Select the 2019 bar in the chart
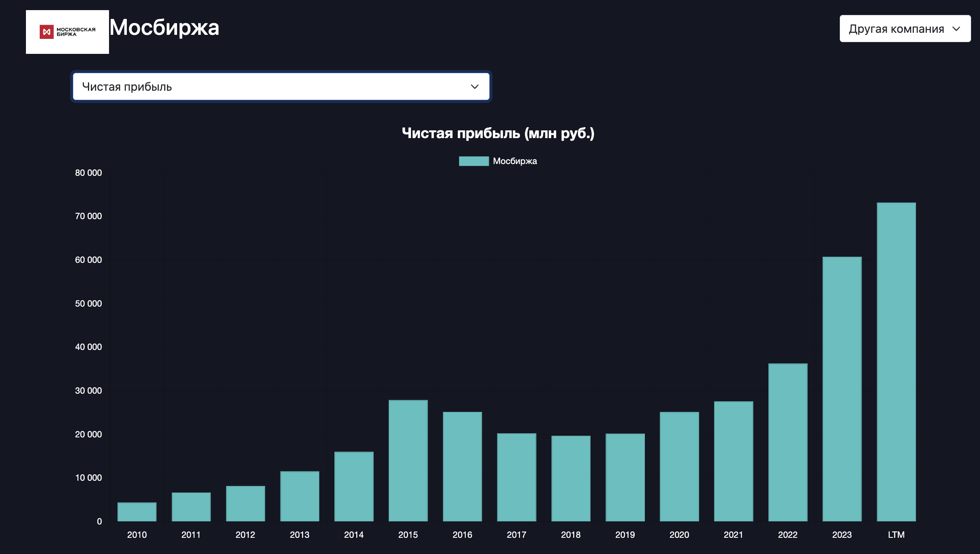 coord(625,477)
